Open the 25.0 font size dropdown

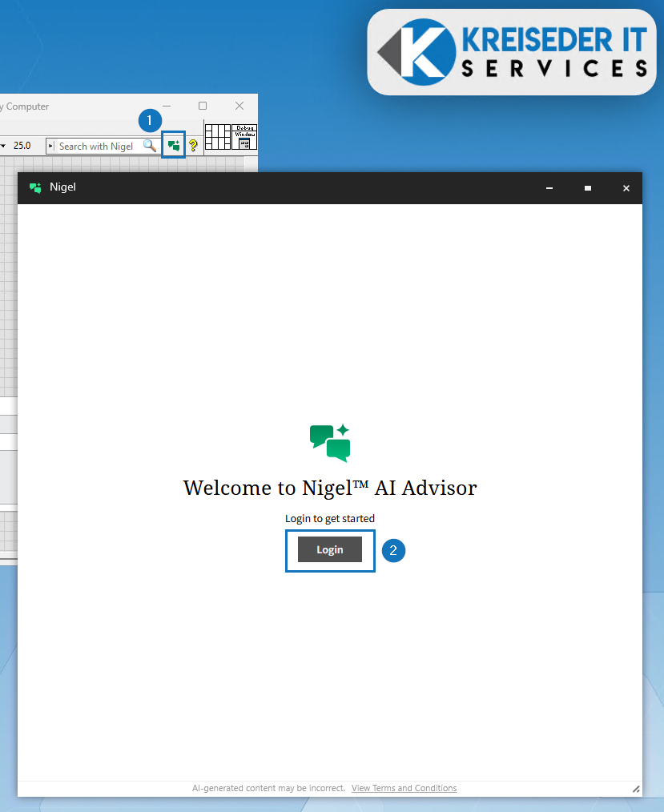point(17,146)
